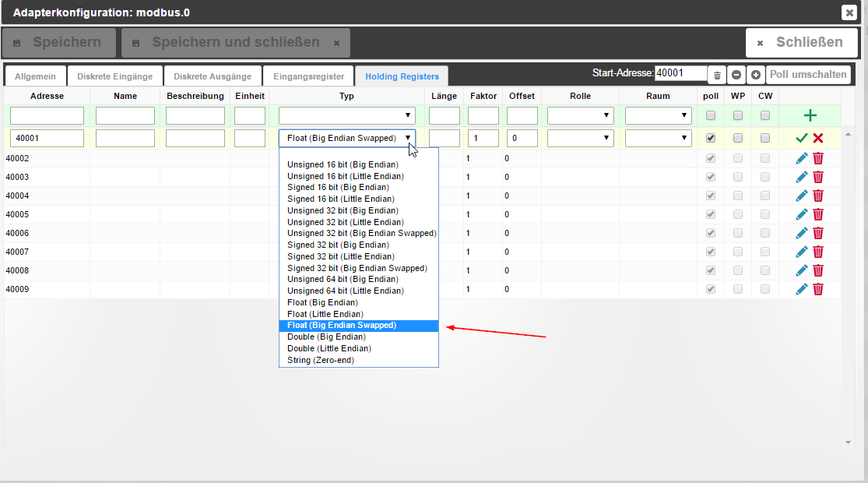Viewport: 868px width, 483px height.
Task: Edit register 40006 with pencil icon
Action: 801,233
